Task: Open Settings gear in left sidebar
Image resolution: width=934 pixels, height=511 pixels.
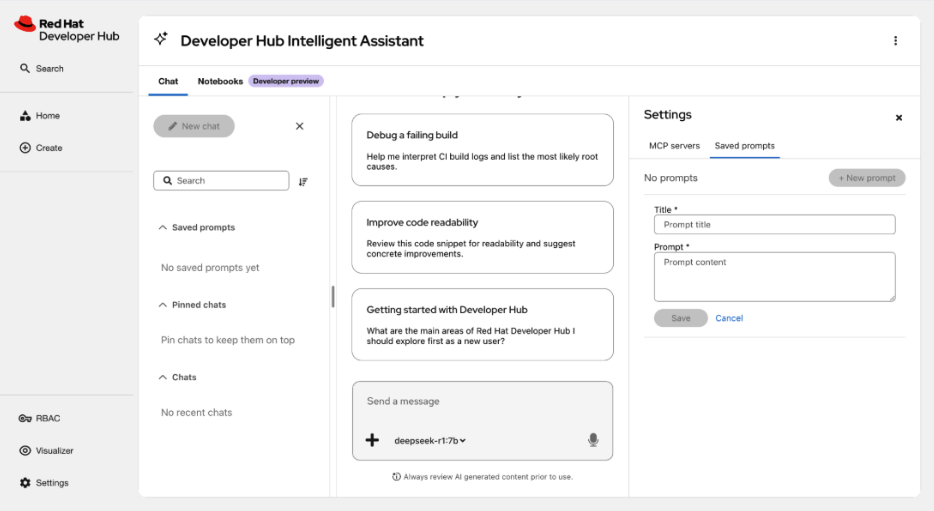Action: click(25, 482)
